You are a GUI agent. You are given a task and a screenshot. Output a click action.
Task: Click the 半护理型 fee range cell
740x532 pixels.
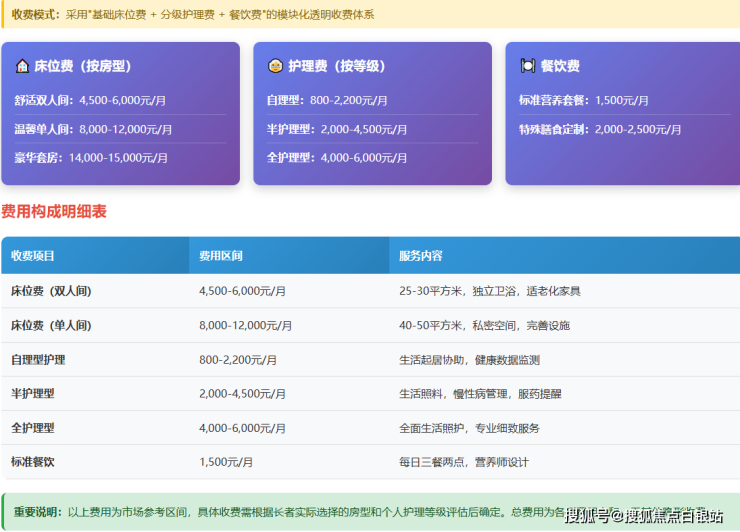pyautogui.click(x=242, y=394)
